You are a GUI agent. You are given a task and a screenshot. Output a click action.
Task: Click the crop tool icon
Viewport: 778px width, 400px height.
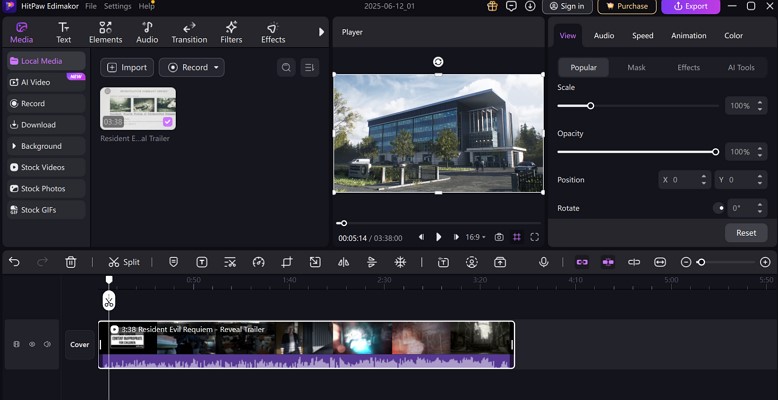click(287, 262)
